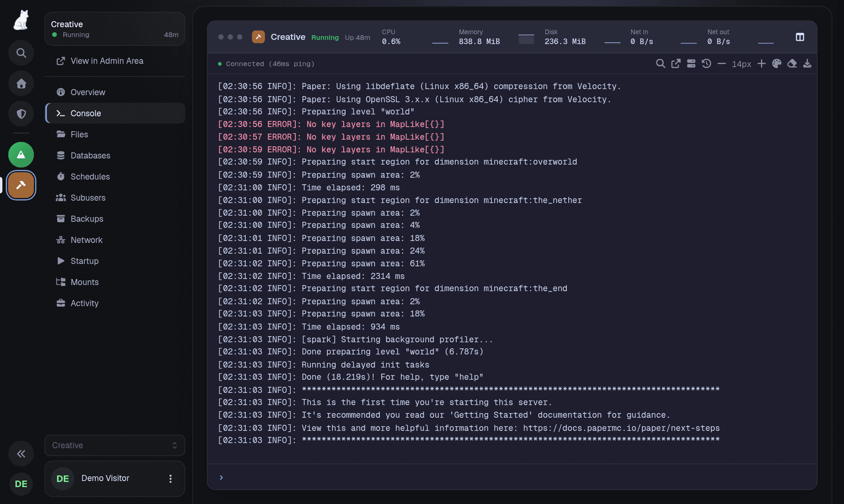Viewport: 844px width, 504px height.
Task: Select the green triangle server in rail
Action: tap(21, 155)
